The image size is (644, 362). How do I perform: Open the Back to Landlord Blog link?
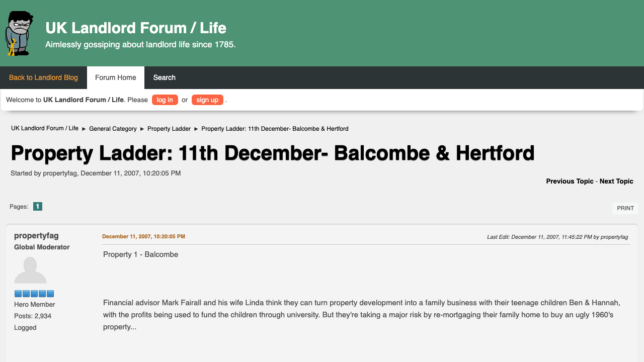coord(43,77)
